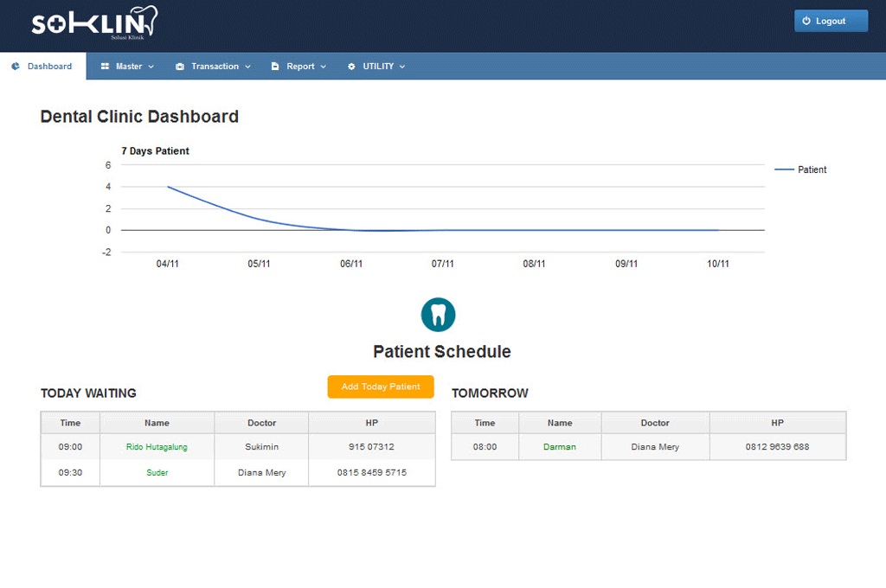Viewport: 886px width, 588px height.
Task: Log out using the Logout button
Action: tap(831, 21)
